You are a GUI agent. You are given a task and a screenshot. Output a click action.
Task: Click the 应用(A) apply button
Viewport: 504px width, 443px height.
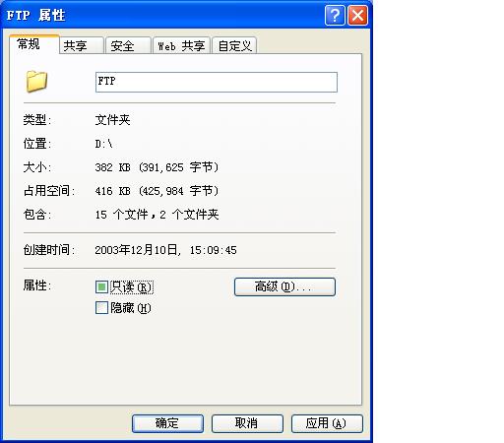[x=327, y=423]
